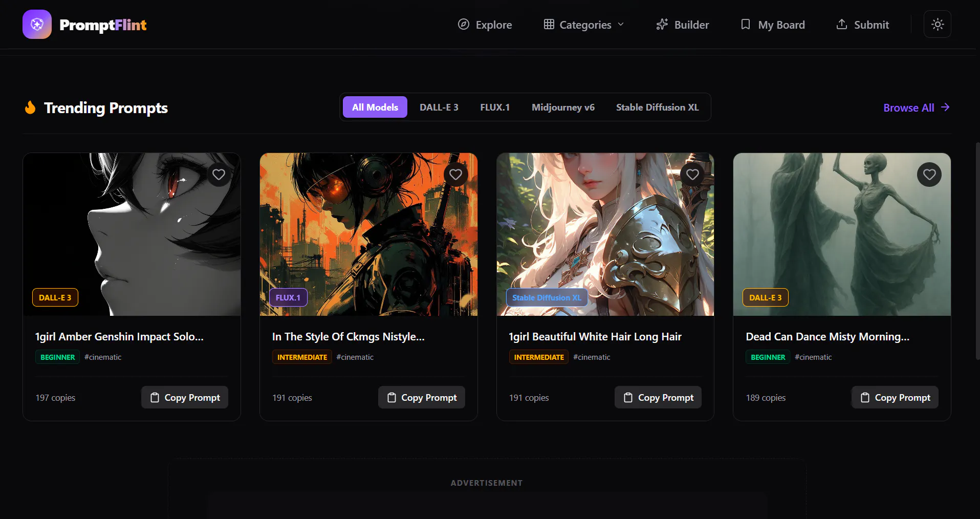
Task: Open the Browse All link
Action: (909, 108)
